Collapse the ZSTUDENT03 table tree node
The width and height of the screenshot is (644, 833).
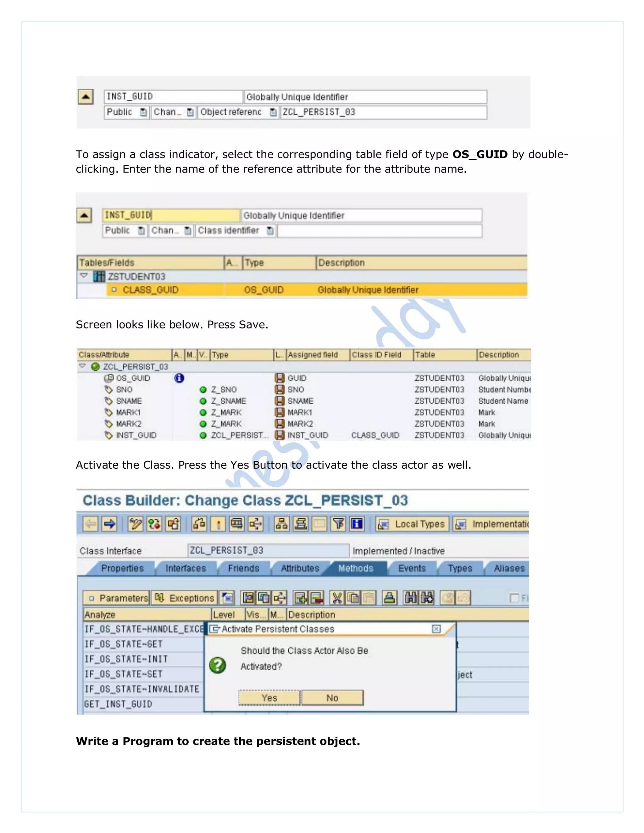click(x=84, y=275)
